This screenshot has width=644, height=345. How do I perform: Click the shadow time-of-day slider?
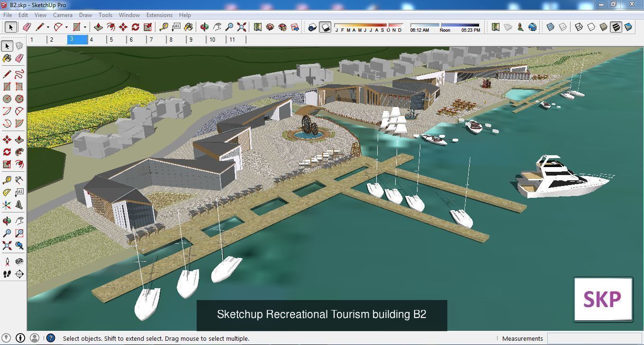[x=444, y=25]
